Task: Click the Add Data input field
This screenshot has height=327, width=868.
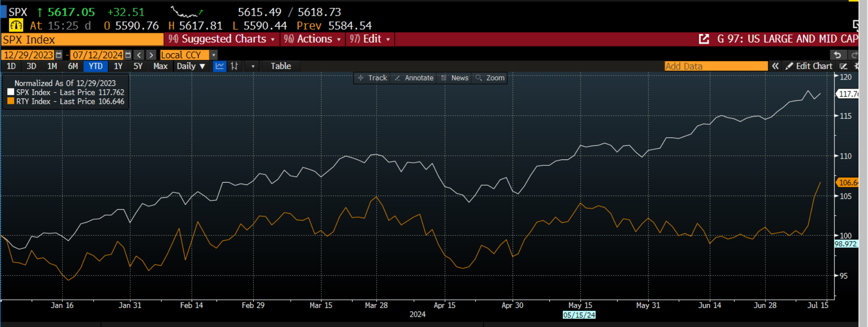Action: click(x=716, y=66)
